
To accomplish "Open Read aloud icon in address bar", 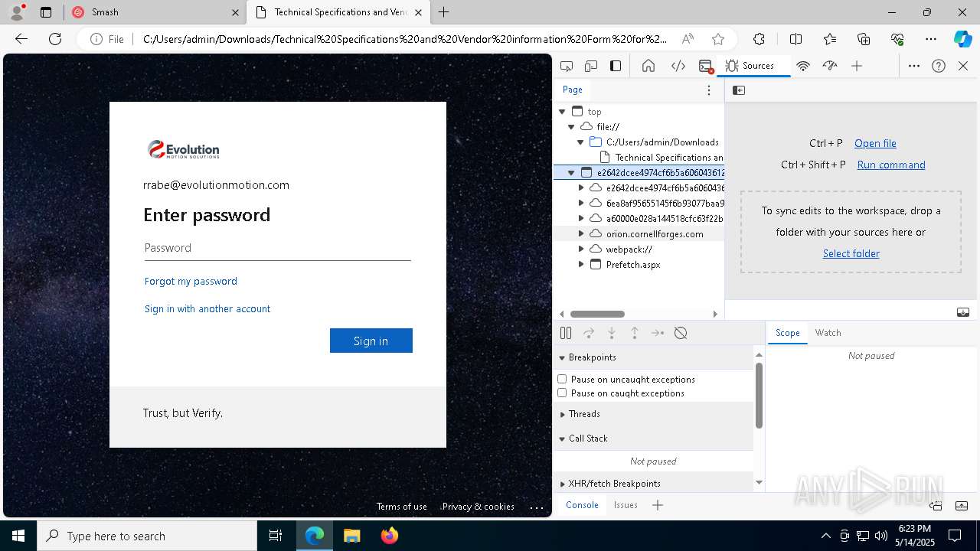I will pyautogui.click(x=688, y=39).
